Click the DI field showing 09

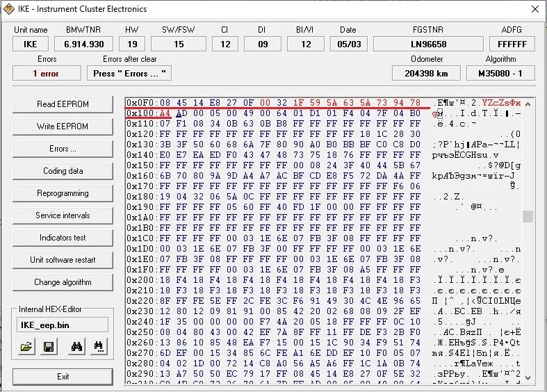tap(263, 44)
